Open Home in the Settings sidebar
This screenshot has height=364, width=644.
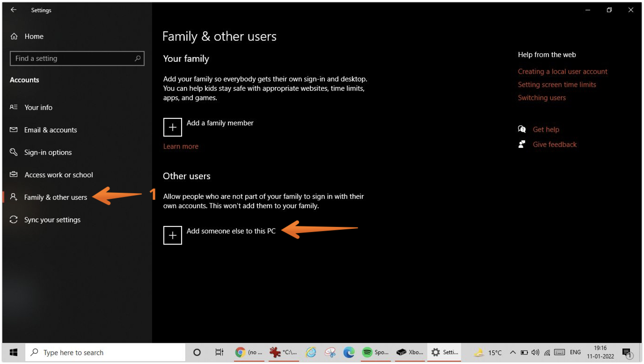(x=34, y=36)
